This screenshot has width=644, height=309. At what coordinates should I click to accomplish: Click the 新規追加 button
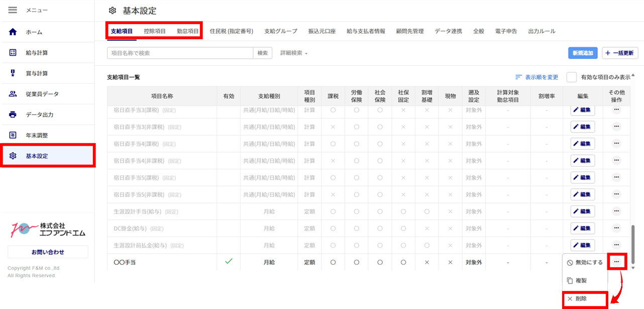tap(583, 53)
